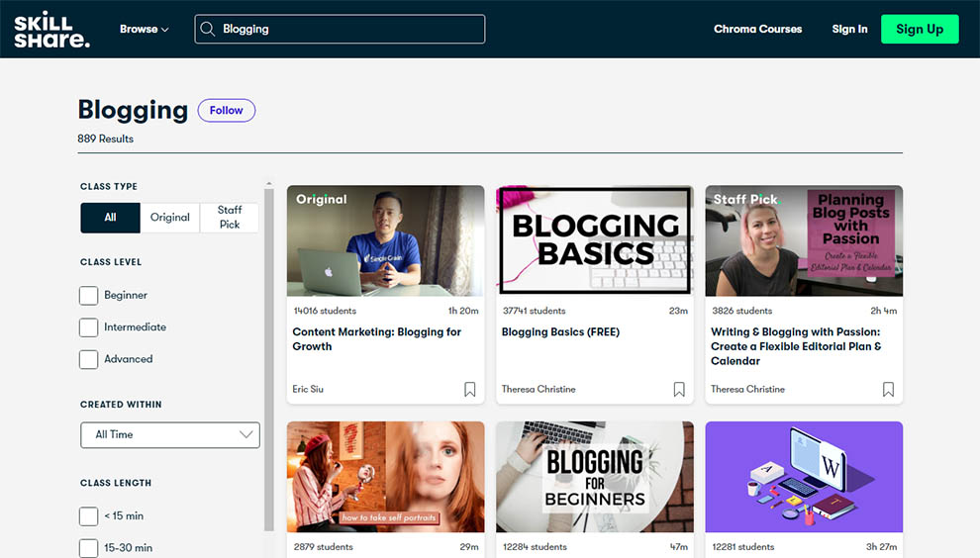Open the Browse menu
Image resolution: width=980 pixels, height=558 pixels.
[x=145, y=29]
